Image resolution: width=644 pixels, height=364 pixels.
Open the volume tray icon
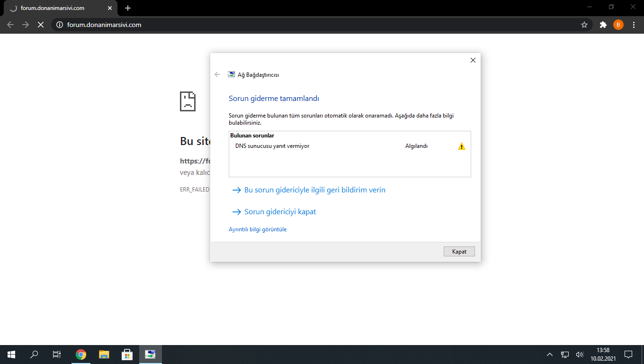[580, 355]
